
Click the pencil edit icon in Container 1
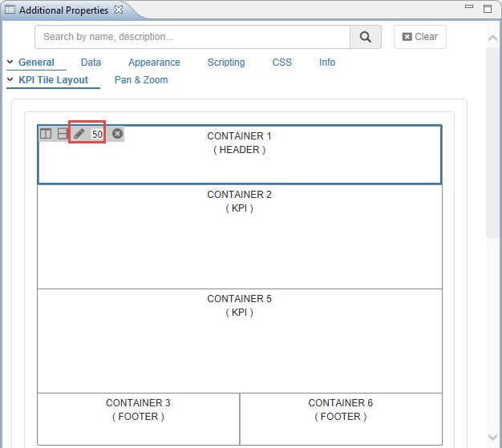click(x=79, y=134)
